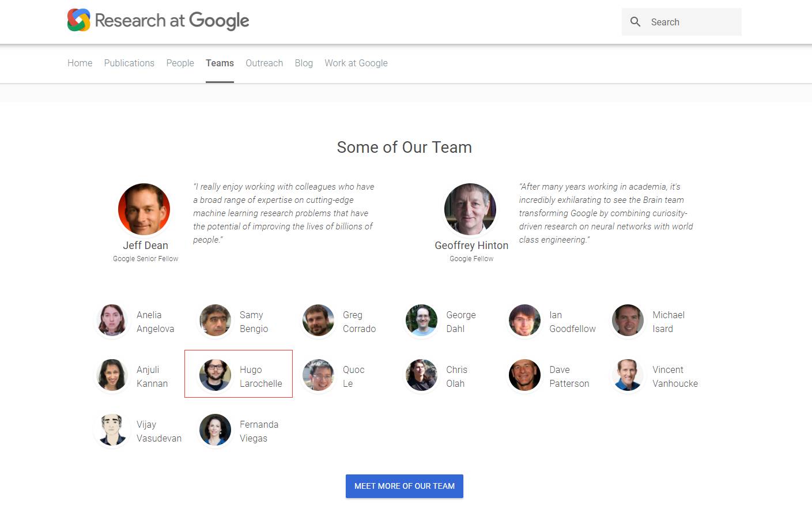Image resolution: width=812 pixels, height=509 pixels.
Task: Click the profile photo above the Jeff Dean name
Action: pos(144,209)
